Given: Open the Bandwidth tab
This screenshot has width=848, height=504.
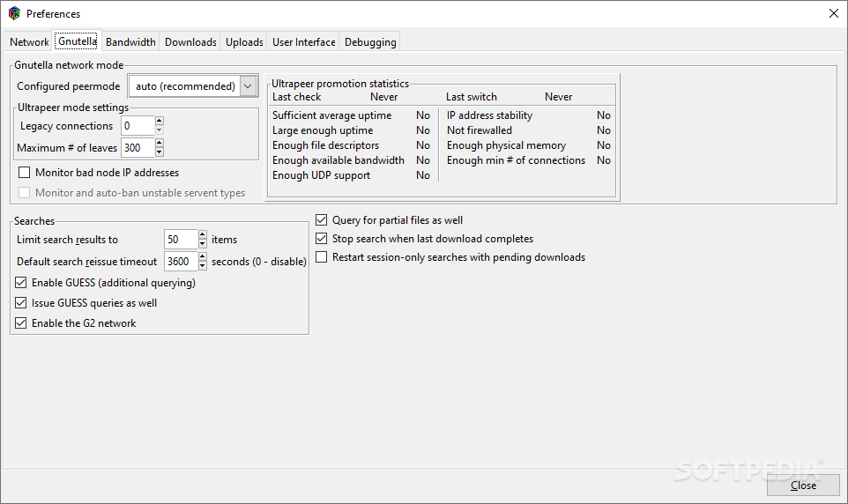Looking at the screenshot, I should pos(130,42).
